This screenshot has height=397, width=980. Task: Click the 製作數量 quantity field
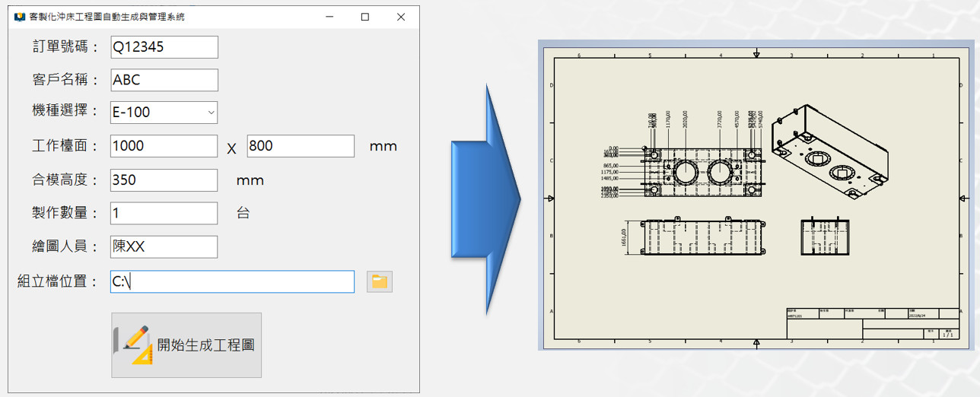(x=164, y=214)
